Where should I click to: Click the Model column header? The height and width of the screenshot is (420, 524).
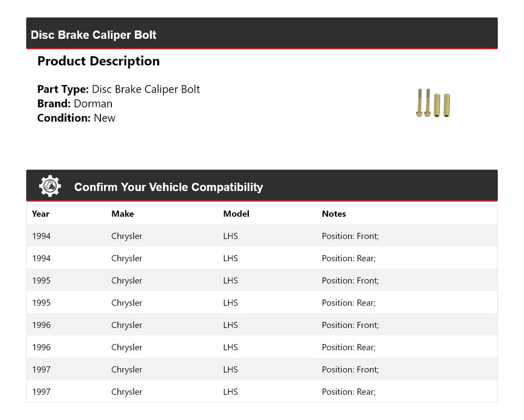point(236,214)
